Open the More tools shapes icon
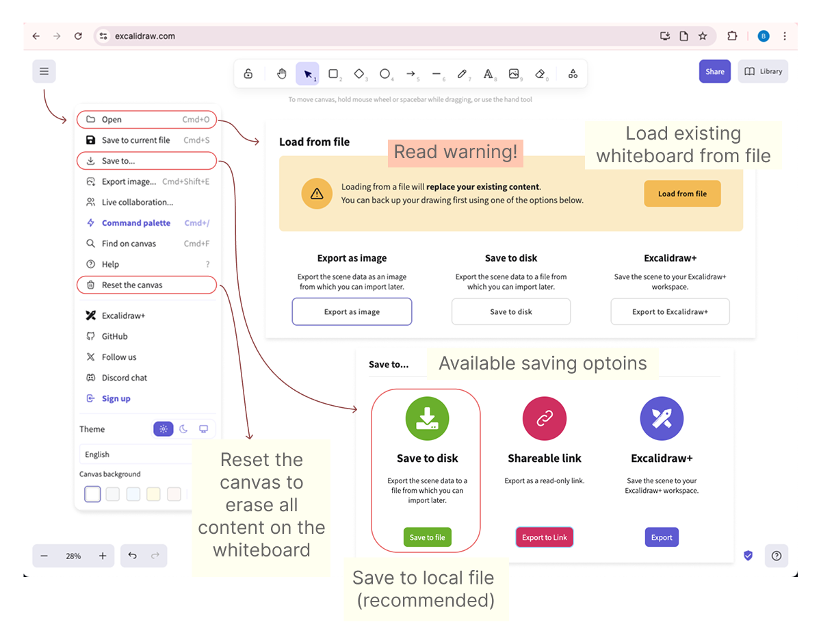This screenshot has height=644, width=821. click(x=573, y=74)
